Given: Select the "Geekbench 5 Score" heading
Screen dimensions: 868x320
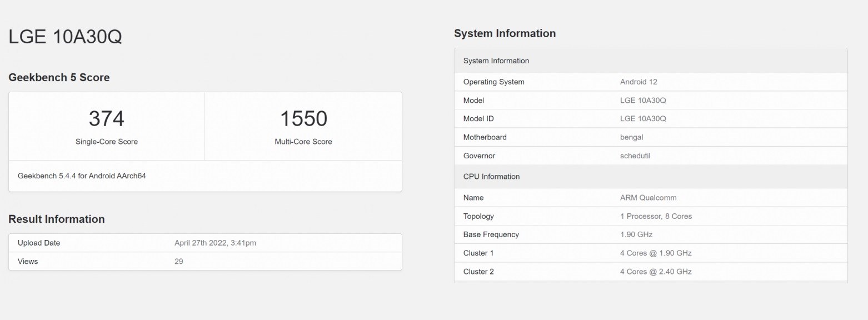Looking at the screenshot, I should 59,78.
